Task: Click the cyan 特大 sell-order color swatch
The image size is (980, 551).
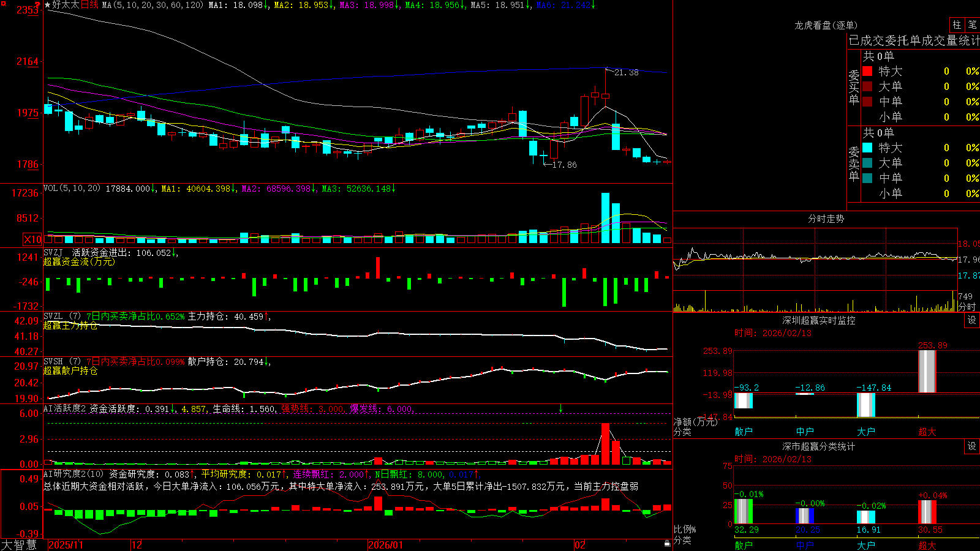Action: coord(867,148)
